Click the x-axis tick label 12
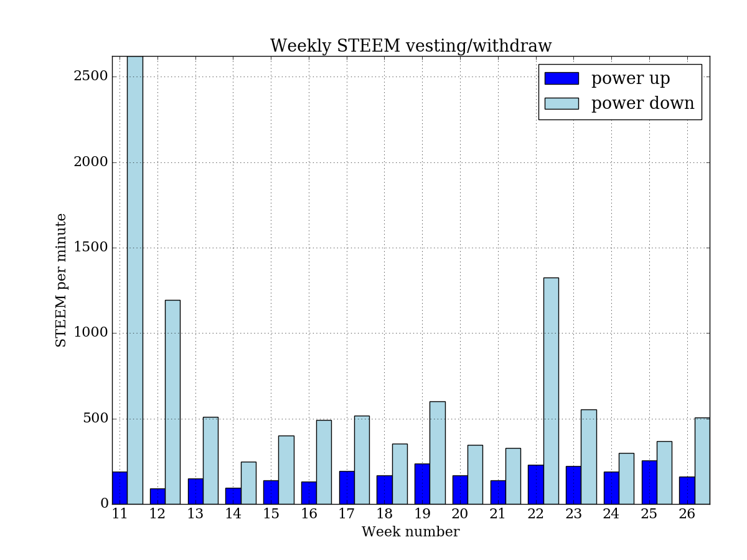This screenshot has width=747, height=560. click(157, 515)
